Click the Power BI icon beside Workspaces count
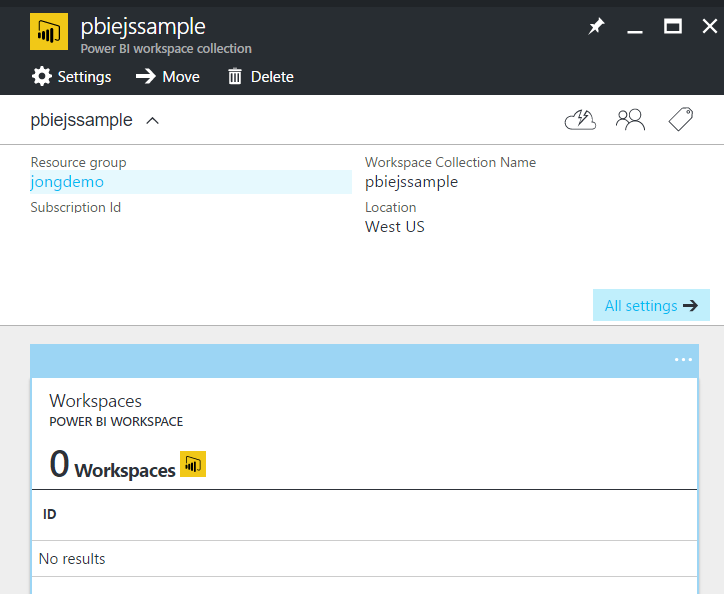Screen dimensions: 724x594 coord(193,465)
